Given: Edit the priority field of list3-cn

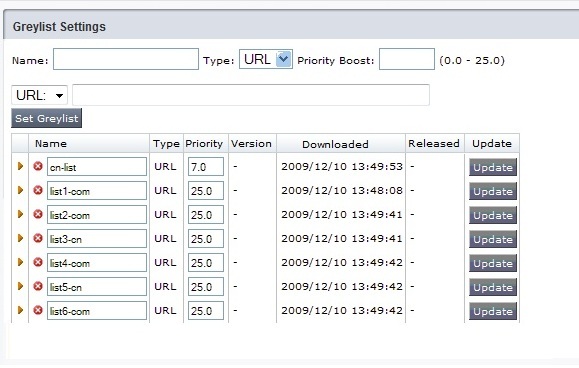Looking at the screenshot, I should (206, 239).
